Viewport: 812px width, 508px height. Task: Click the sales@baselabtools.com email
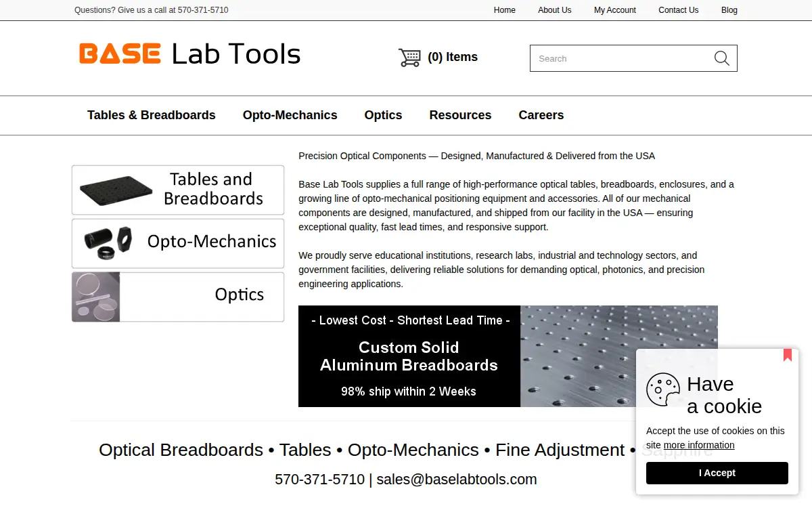pos(457,480)
